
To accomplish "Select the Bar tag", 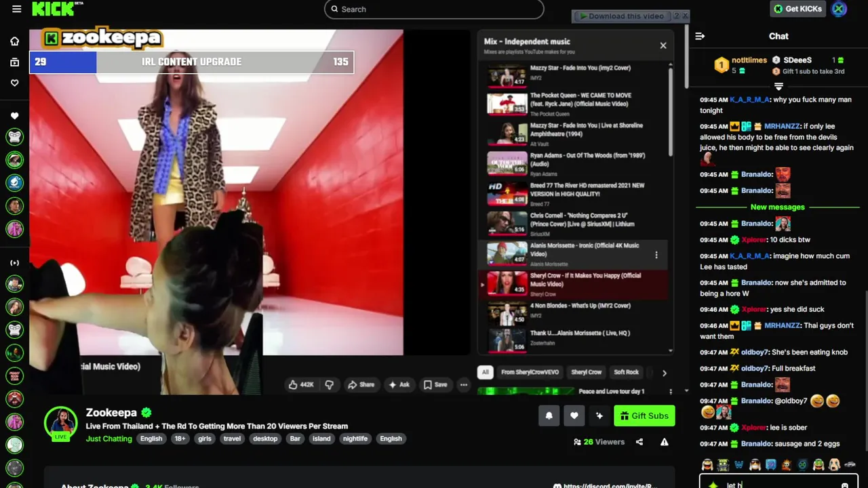I will pos(295,439).
